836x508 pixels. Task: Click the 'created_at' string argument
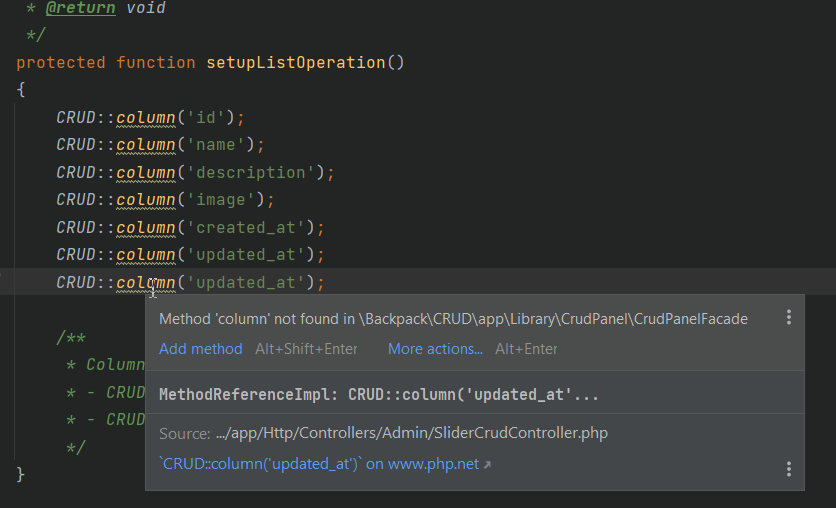[246, 228]
